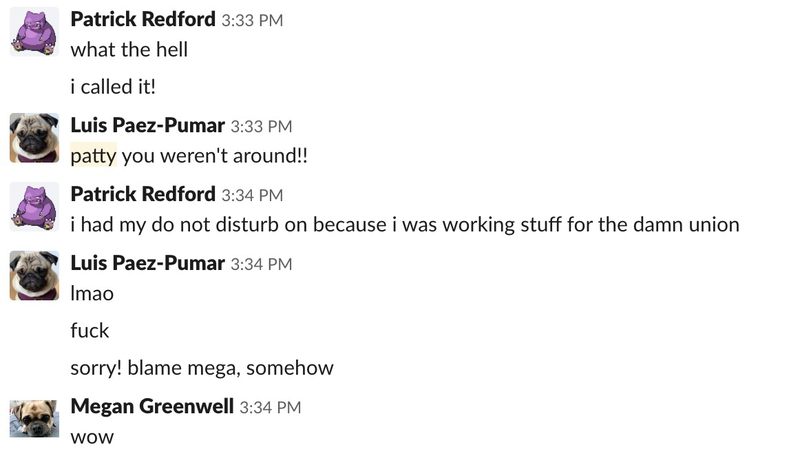Click Luis Paez-Pumar's pug avatar at 3:33 PM
Screen dimensions: 800x456
pos(34,138)
